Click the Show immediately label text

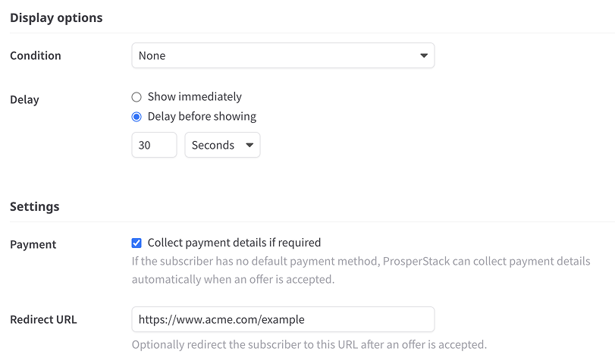click(195, 97)
